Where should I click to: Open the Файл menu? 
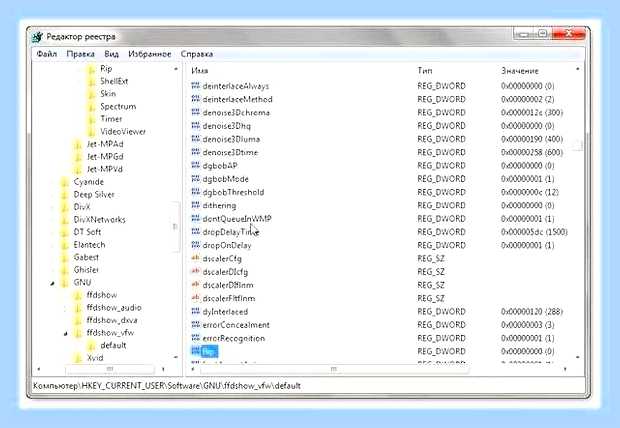click(47, 54)
